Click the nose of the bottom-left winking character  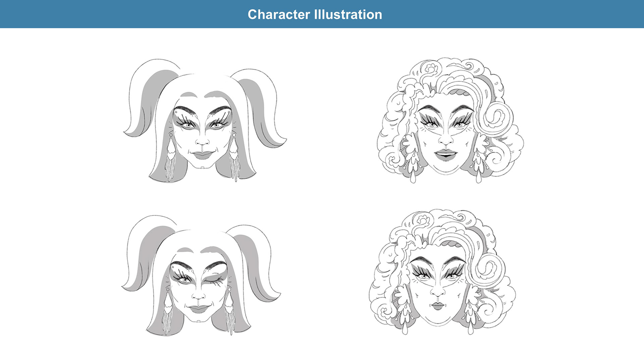point(199,296)
